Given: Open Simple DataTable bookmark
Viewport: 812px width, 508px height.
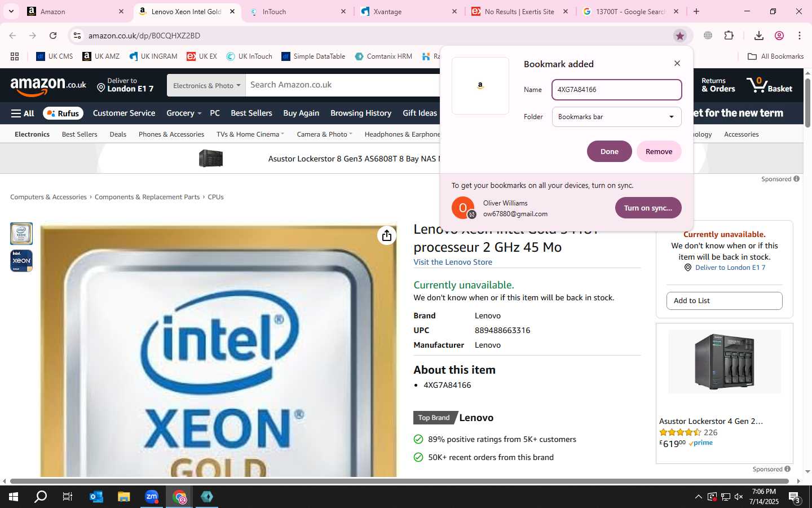Looking at the screenshot, I should [313, 56].
